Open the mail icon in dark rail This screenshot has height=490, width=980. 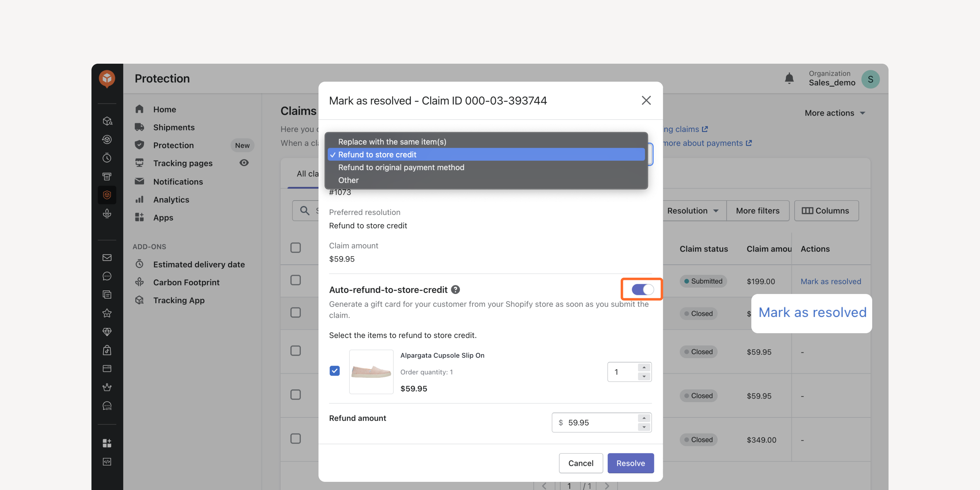click(107, 257)
